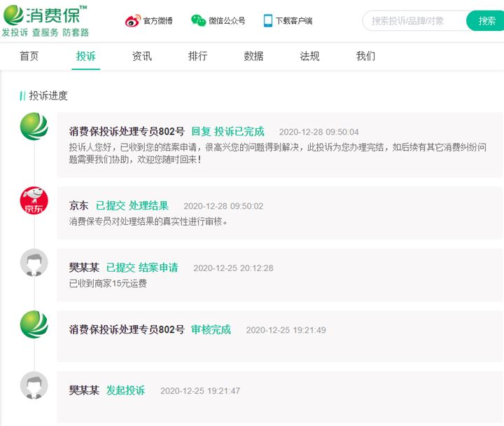Click 樊某某 avatar beside 发起投诉 entry

[x=34, y=385]
